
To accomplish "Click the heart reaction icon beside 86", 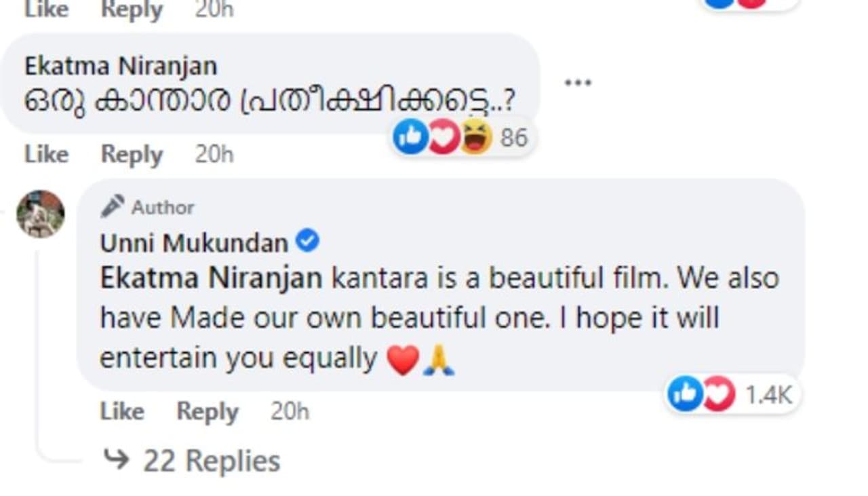I will click(x=443, y=138).
